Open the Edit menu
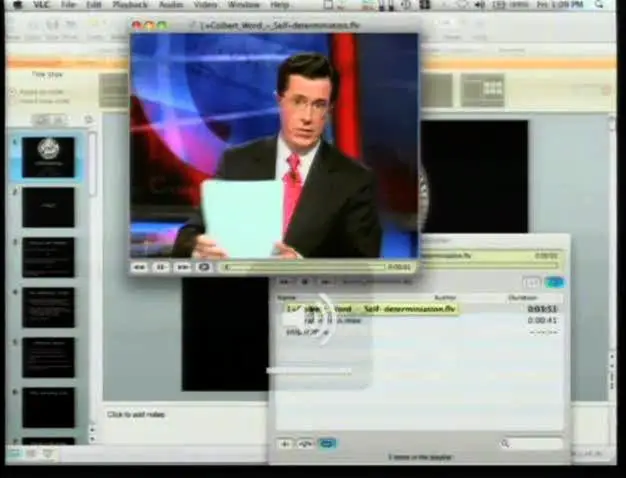Screen dimensions: 626x478 tap(93, 5)
